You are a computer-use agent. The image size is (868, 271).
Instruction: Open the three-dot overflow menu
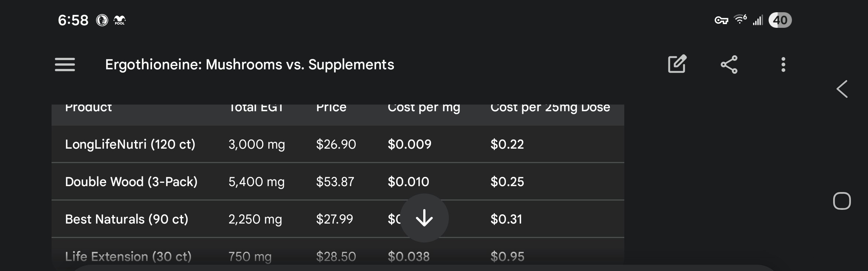[783, 65]
